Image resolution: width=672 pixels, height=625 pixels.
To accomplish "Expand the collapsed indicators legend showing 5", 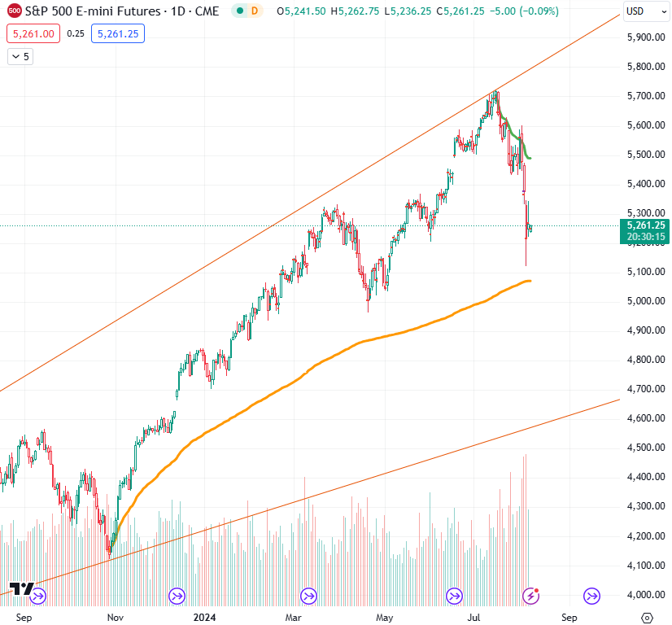I will 20,57.
